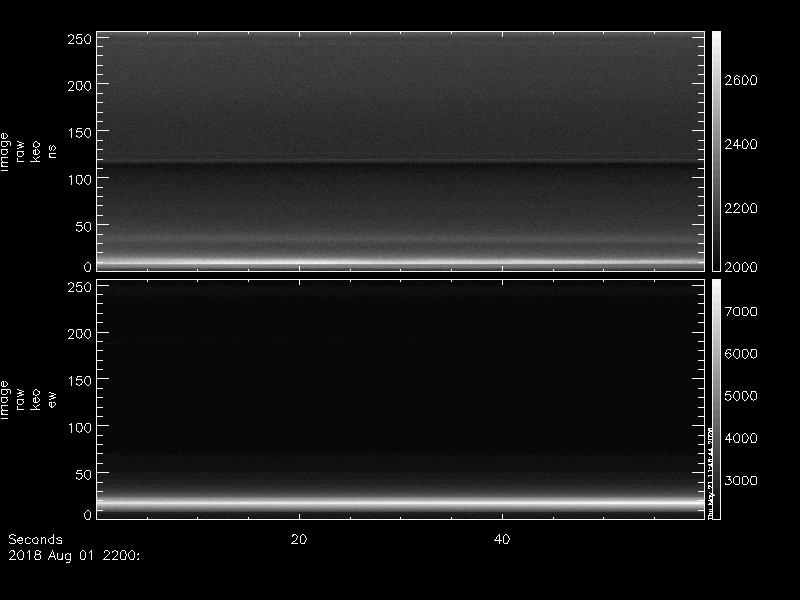Click the 6000 colorbar value
Screen dimensions: 800x600
pos(741,354)
